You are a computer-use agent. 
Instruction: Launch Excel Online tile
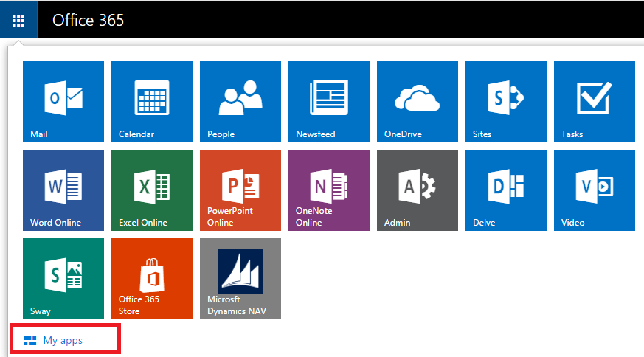tap(152, 190)
